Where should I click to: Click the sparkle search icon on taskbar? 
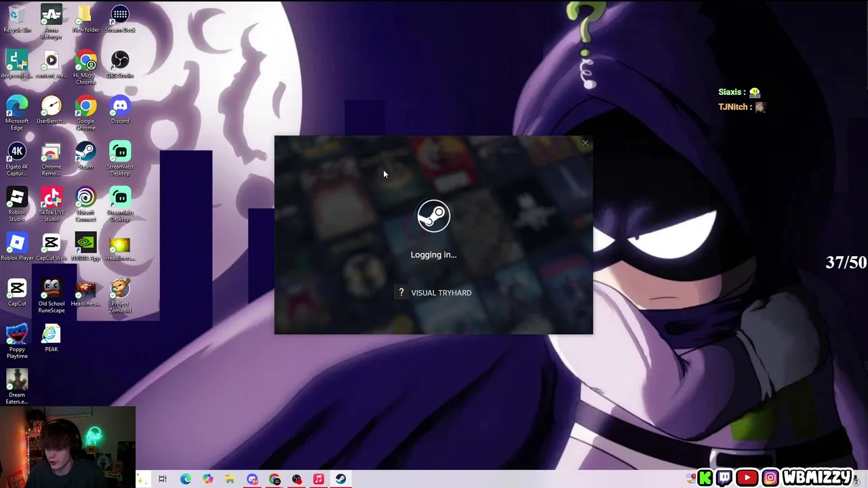(x=141, y=479)
